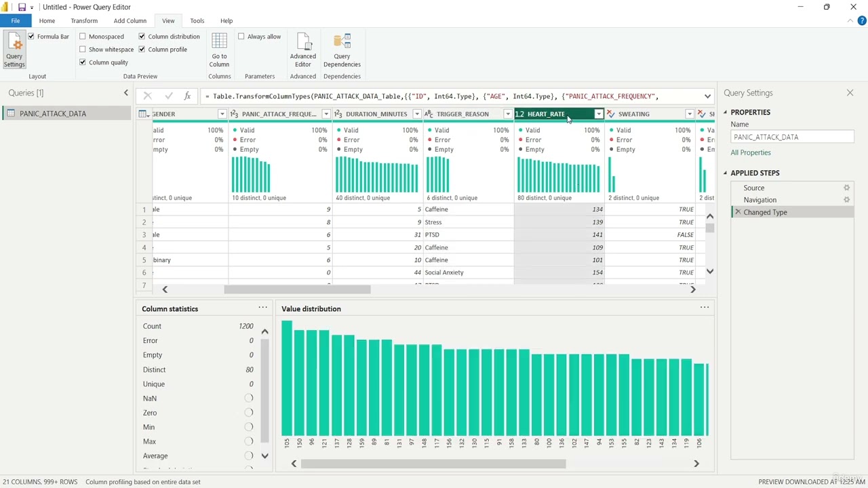Click DURATION_MINUTES 123 type icon

coord(338,114)
